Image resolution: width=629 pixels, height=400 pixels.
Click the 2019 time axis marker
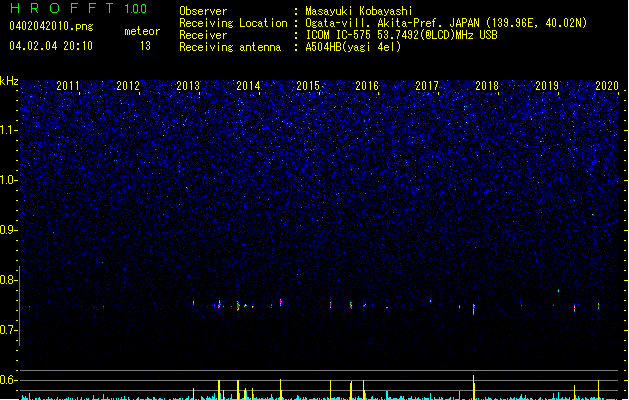547,86
